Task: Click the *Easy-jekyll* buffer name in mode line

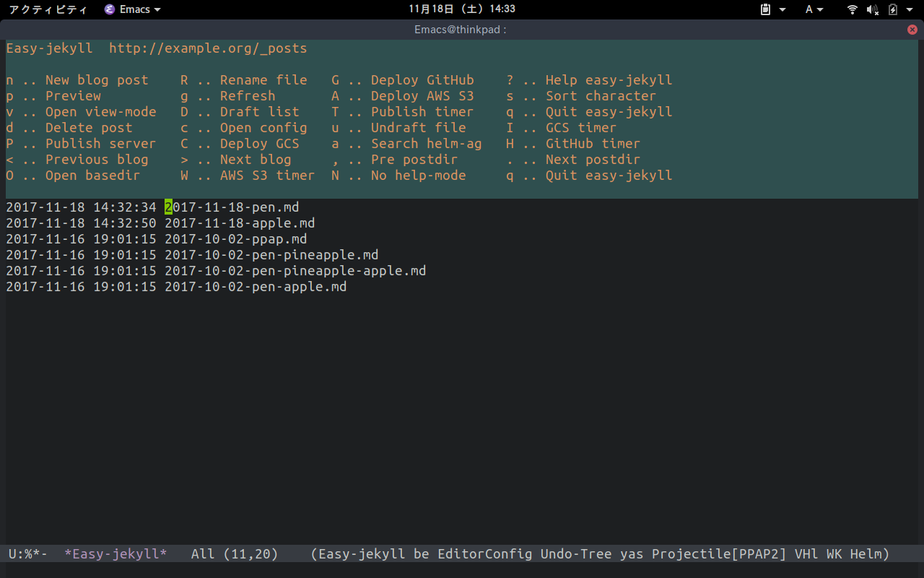Action: pos(115,554)
